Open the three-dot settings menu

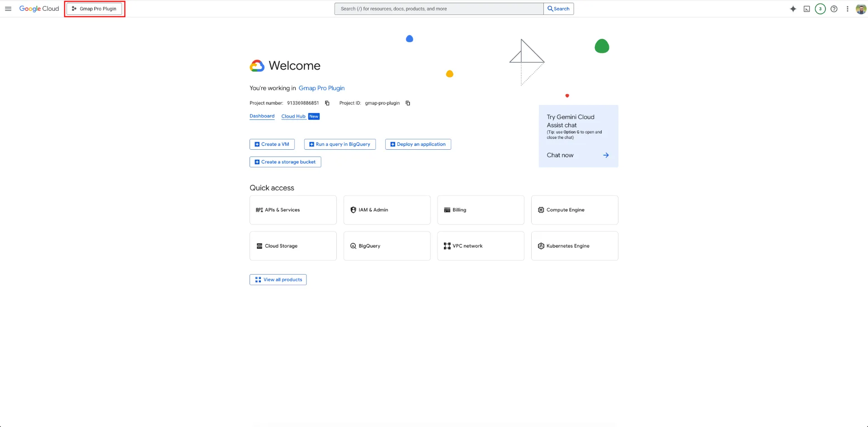(848, 9)
